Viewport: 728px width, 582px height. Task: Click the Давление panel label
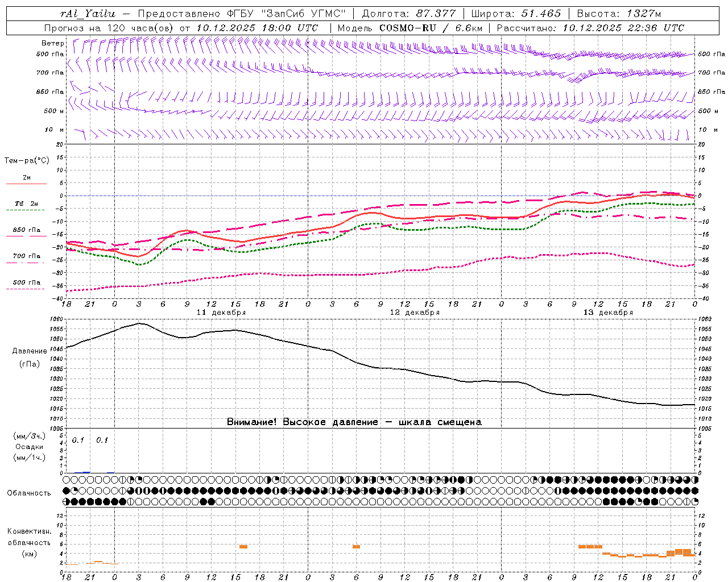coord(30,351)
